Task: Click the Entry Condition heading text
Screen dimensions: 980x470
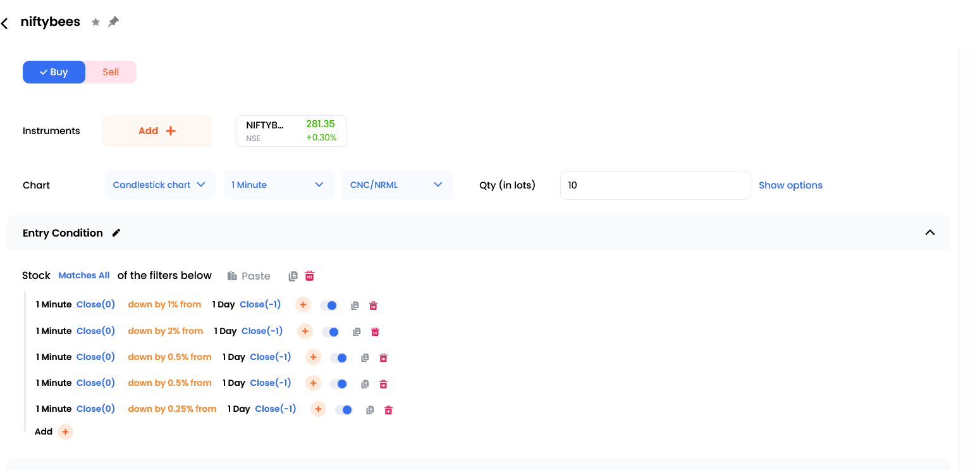Action: tap(63, 233)
